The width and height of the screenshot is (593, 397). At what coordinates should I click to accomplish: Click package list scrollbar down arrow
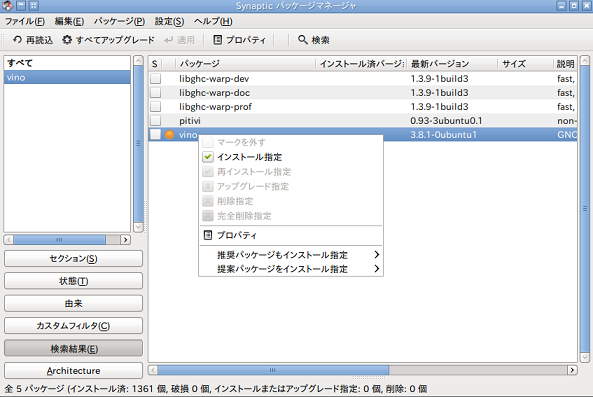tap(585, 357)
